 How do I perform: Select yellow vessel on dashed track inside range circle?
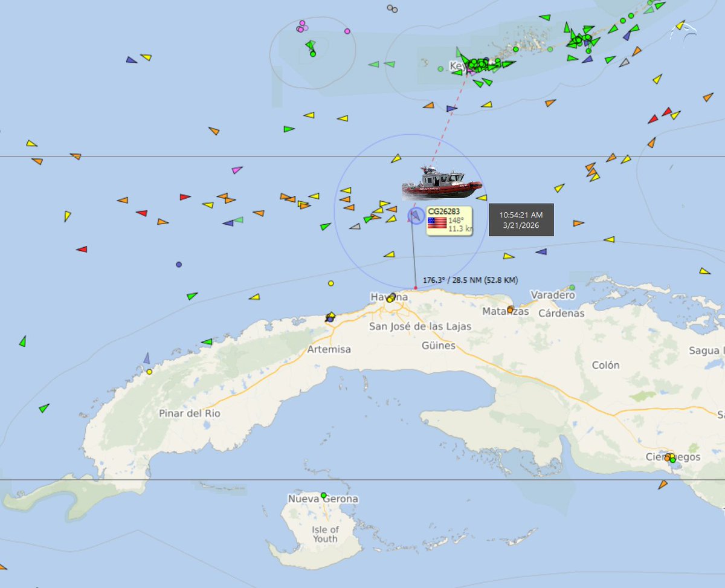tap(396, 158)
